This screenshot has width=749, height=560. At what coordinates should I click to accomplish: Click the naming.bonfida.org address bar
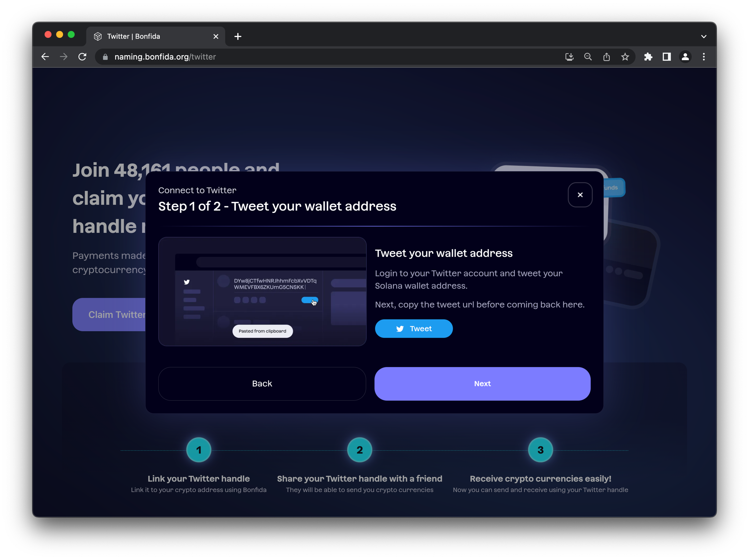tap(305, 57)
